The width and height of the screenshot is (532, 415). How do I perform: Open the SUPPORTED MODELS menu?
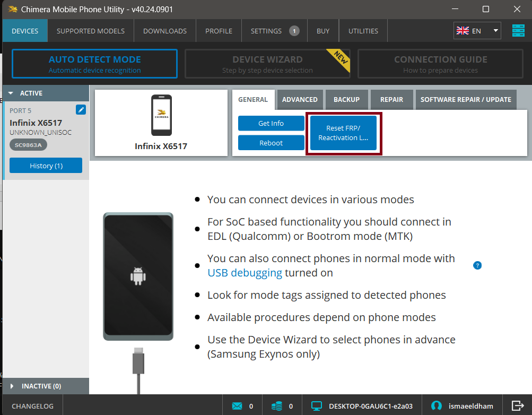pos(91,31)
